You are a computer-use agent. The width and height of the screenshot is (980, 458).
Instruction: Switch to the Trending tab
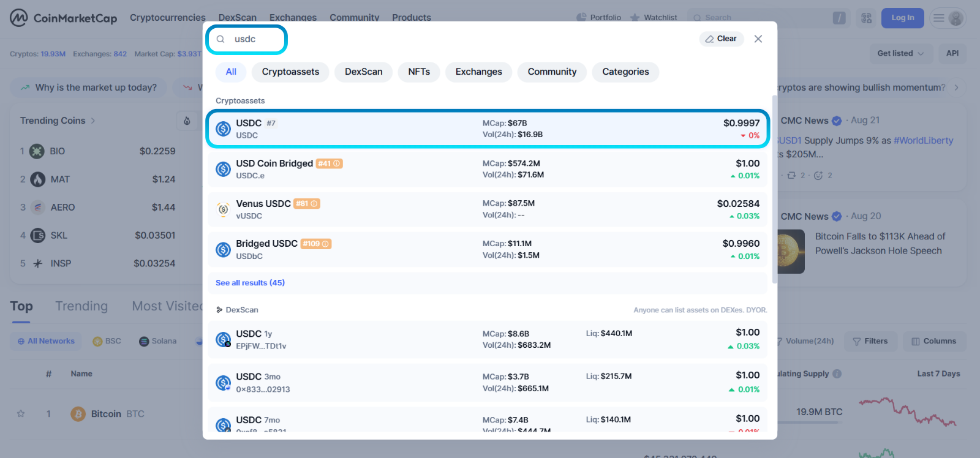81,306
